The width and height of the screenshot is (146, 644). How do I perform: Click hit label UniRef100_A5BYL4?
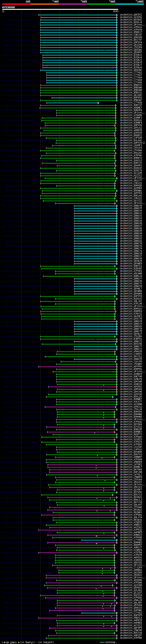point(131,618)
